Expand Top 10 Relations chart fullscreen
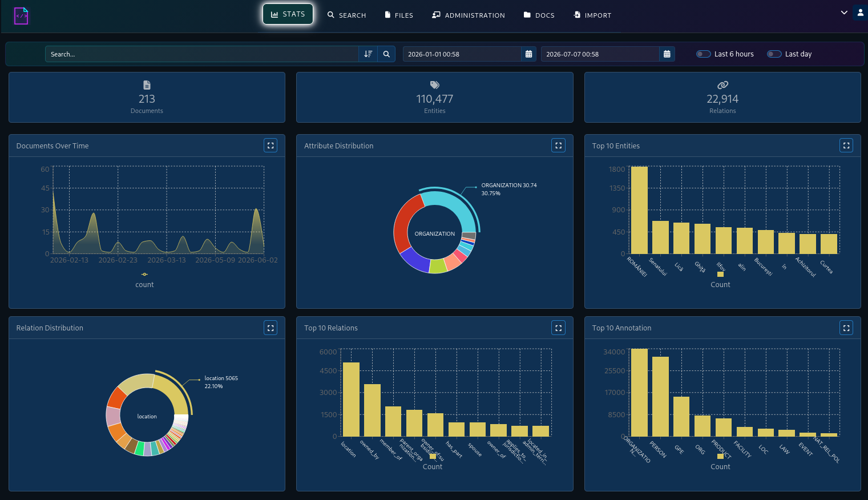Image resolution: width=868 pixels, height=500 pixels. [559, 328]
